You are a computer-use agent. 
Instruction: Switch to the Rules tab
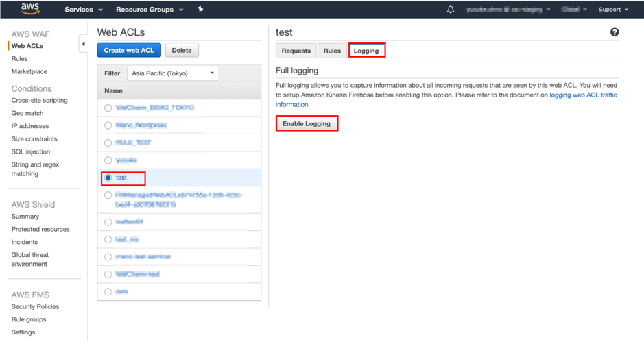pyautogui.click(x=332, y=51)
